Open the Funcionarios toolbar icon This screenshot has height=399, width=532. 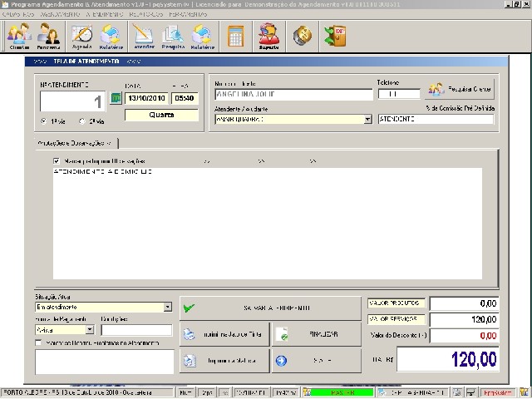click(48, 36)
